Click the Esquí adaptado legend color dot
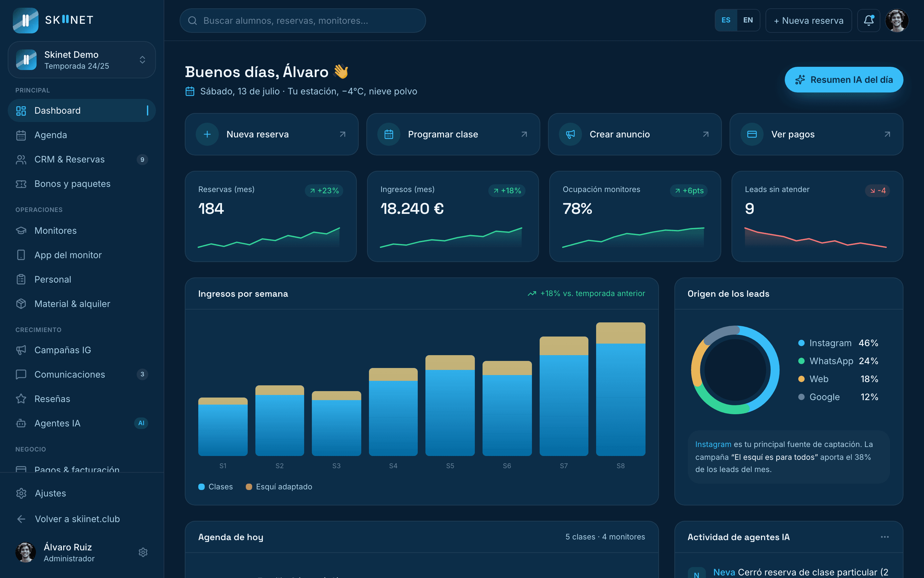This screenshot has height=578, width=924. click(x=249, y=486)
